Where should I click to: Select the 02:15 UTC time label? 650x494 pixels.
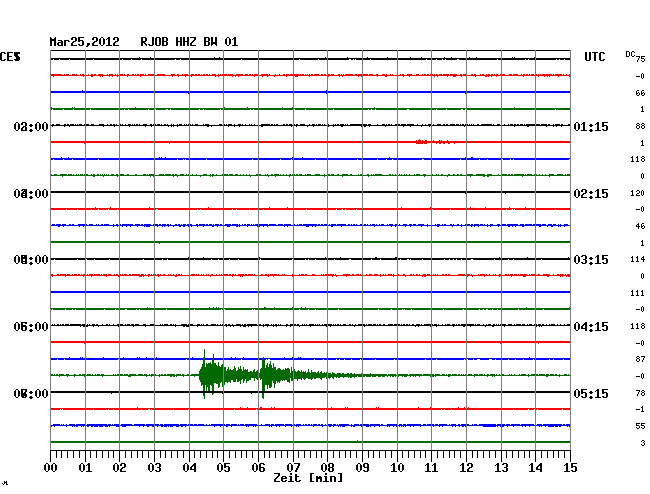(x=591, y=194)
